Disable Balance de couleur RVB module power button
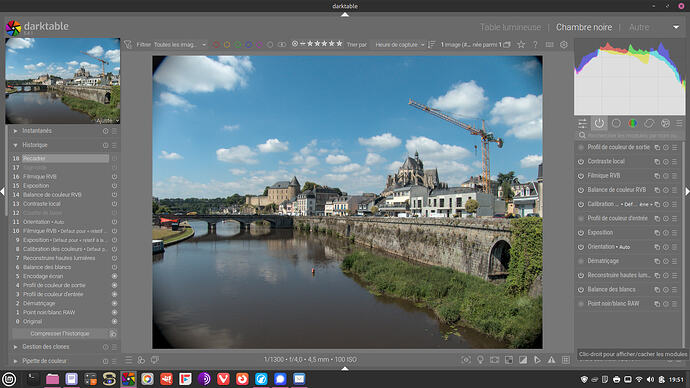 (581, 190)
